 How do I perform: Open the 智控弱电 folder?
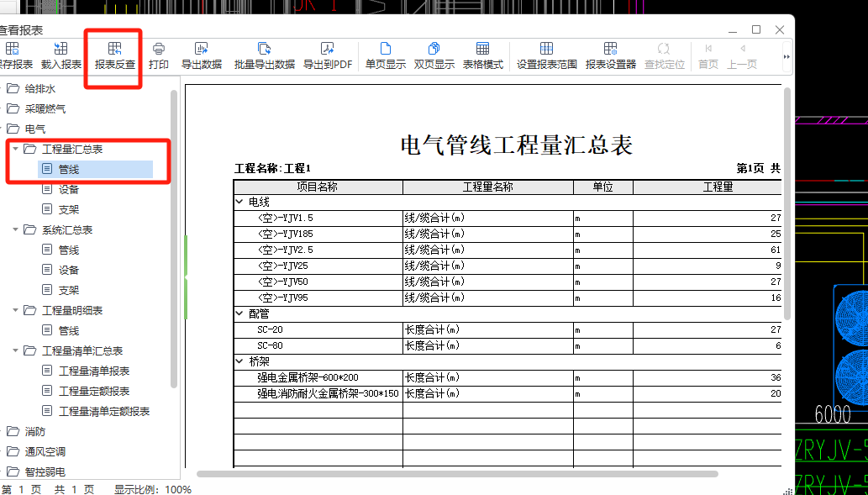(x=36, y=471)
